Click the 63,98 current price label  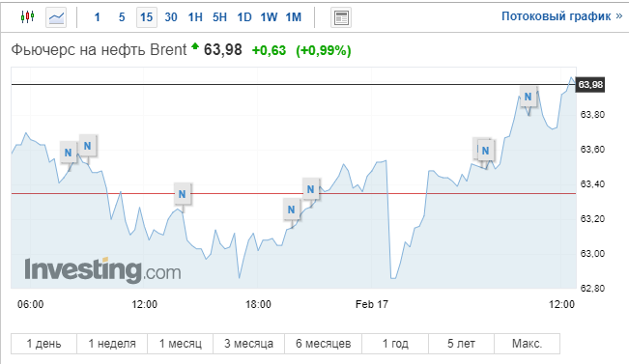pyautogui.click(x=590, y=85)
